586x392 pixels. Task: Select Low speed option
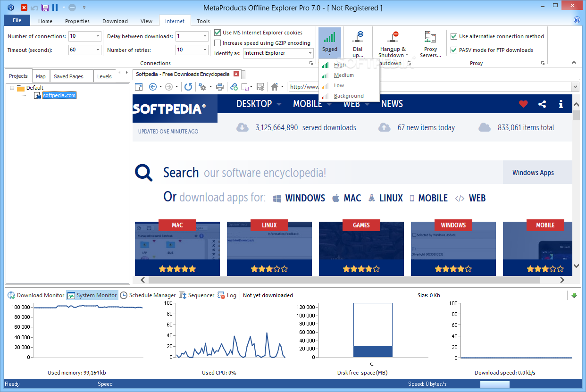pos(349,85)
